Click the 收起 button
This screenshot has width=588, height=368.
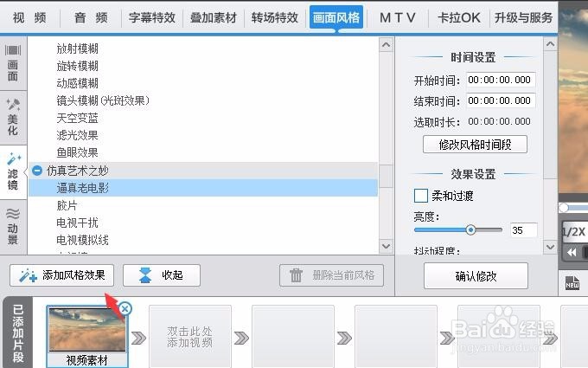click(x=162, y=275)
